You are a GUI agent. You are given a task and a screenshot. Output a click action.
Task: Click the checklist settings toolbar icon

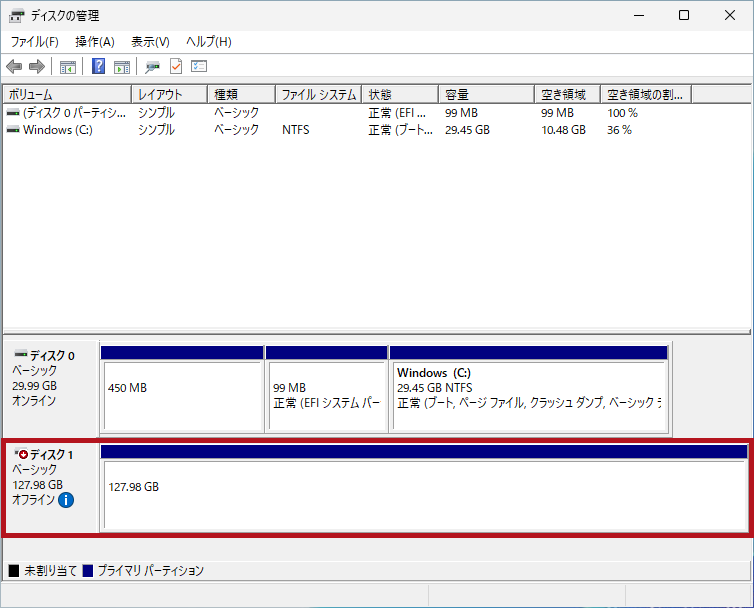tap(199, 67)
